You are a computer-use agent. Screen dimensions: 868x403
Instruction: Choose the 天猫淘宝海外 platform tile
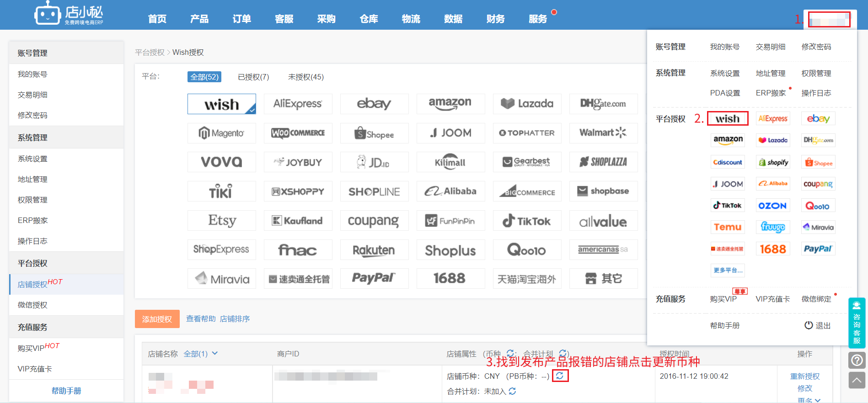pos(527,279)
